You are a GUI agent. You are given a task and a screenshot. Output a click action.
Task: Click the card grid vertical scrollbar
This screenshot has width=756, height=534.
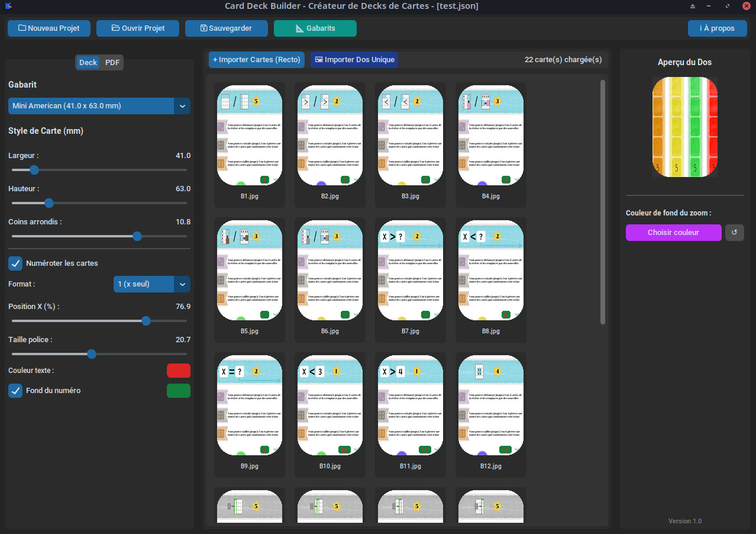point(603,202)
